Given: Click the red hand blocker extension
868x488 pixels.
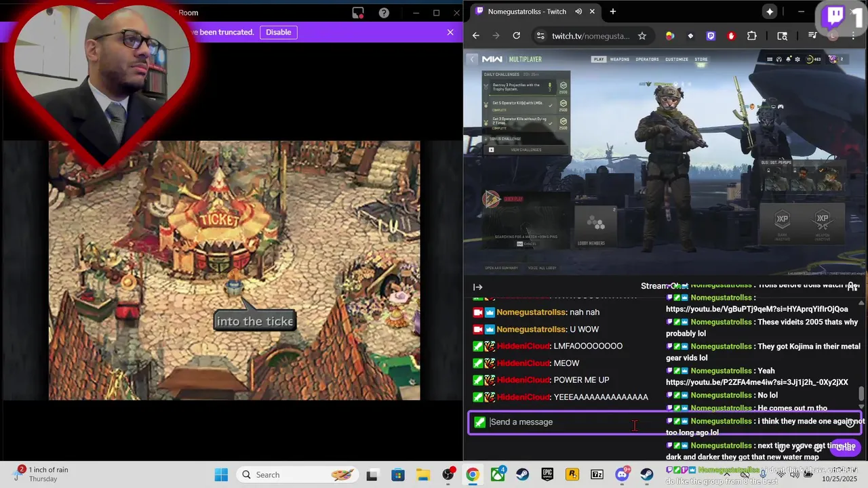Looking at the screenshot, I should pyautogui.click(x=731, y=36).
